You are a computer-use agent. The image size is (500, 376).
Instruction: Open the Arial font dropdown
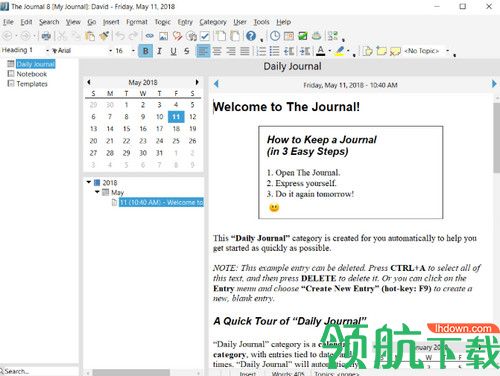click(111, 51)
